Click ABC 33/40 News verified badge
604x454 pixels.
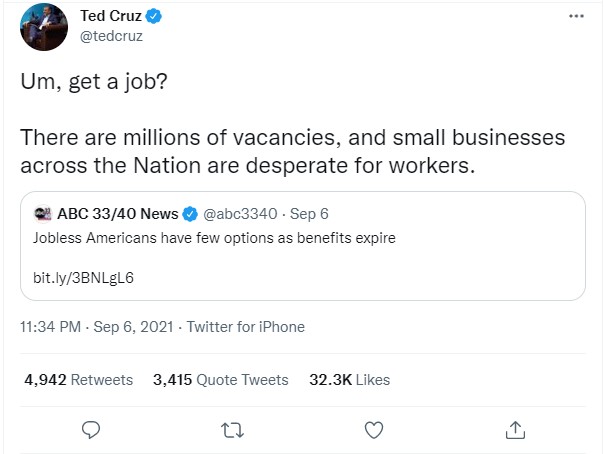pyautogui.click(x=190, y=213)
